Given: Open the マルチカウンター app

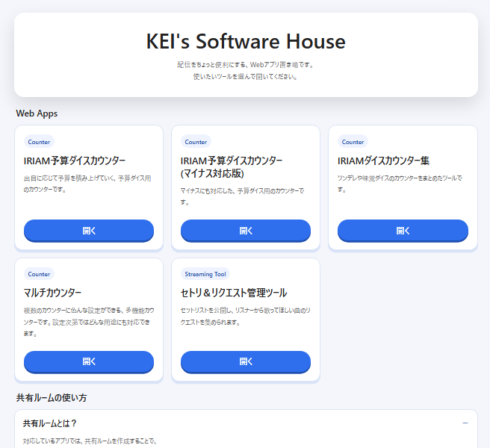Looking at the screenshot, I should click(89, 362).
